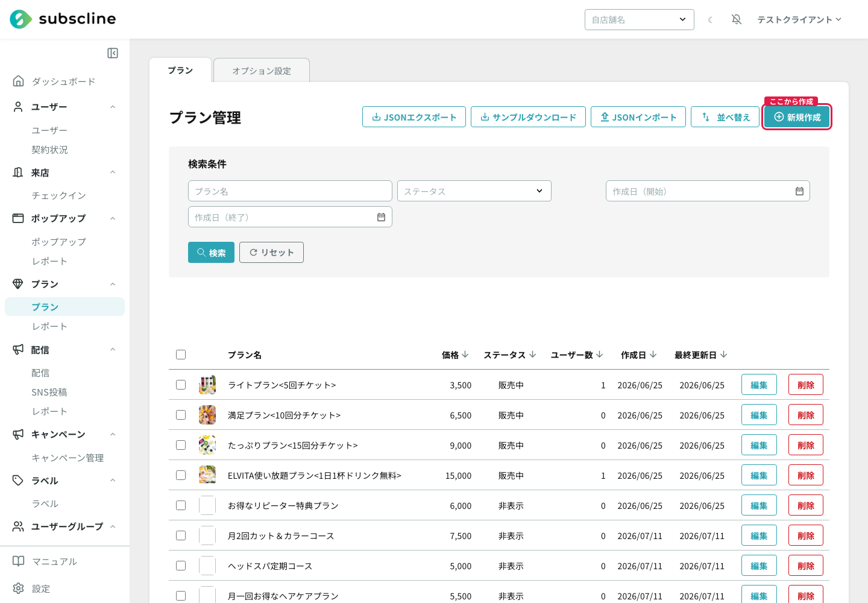Click the 来店 building icon
Screen dimensions: 868x603
click(x=18, y=172)
